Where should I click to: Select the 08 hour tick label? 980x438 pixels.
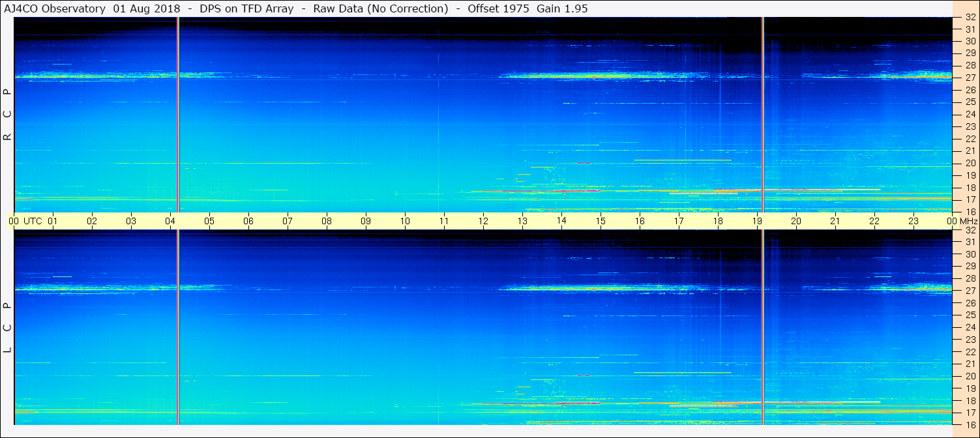327,221
